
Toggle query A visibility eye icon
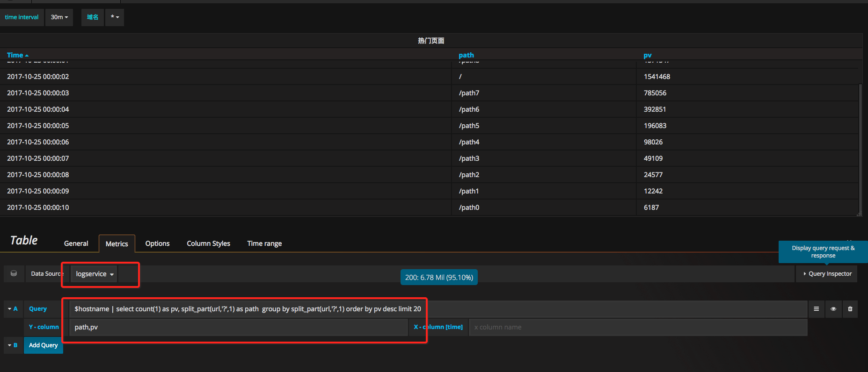(x=833, y=309)
